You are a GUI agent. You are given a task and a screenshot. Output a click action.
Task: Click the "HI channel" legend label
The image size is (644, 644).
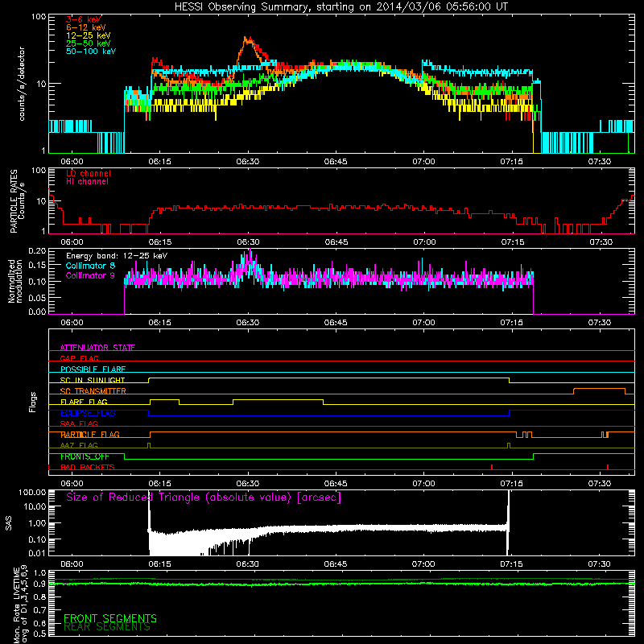point(87,182)
